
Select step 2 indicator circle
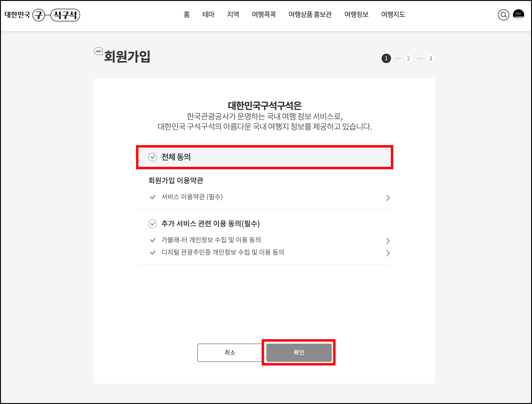pos(408,59)
